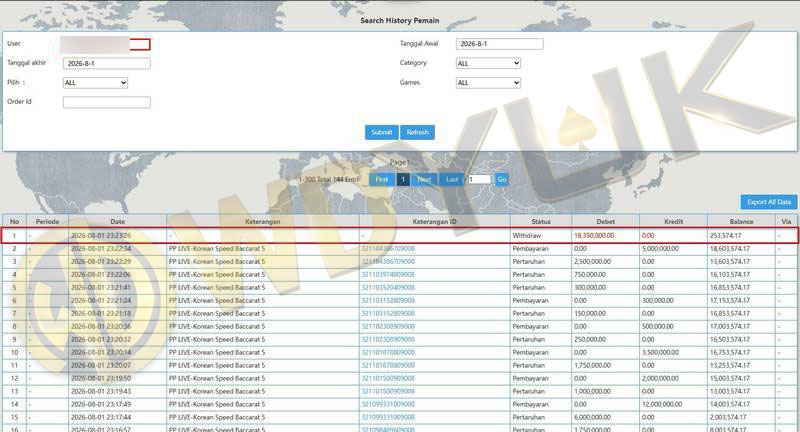
Task: Open the Category dropdown
Action: (488, 63)
